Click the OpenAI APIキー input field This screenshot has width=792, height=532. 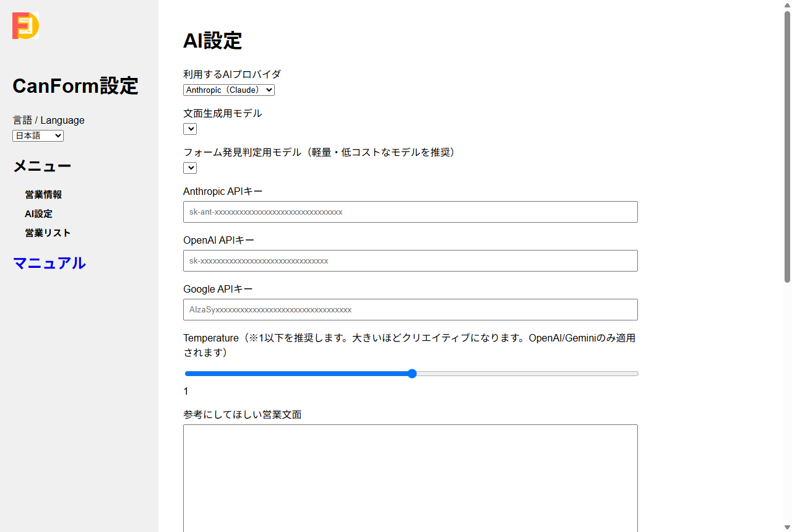coord(410,261)
